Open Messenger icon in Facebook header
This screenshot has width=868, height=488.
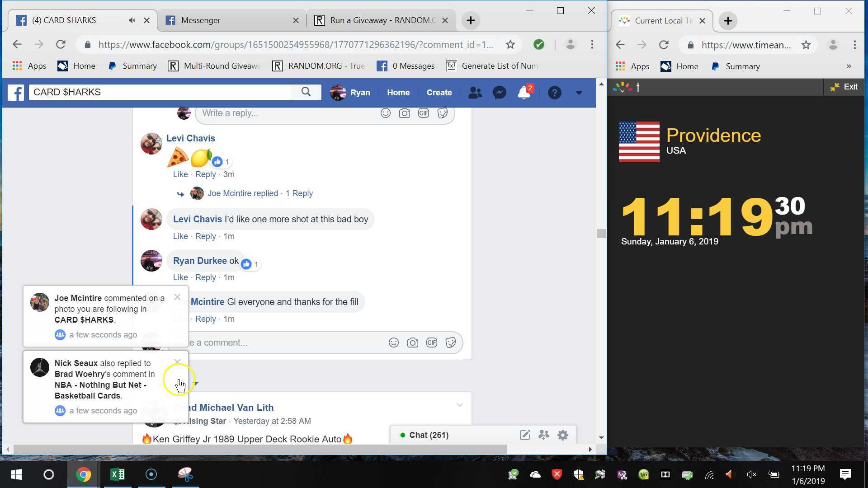point(499,93)
